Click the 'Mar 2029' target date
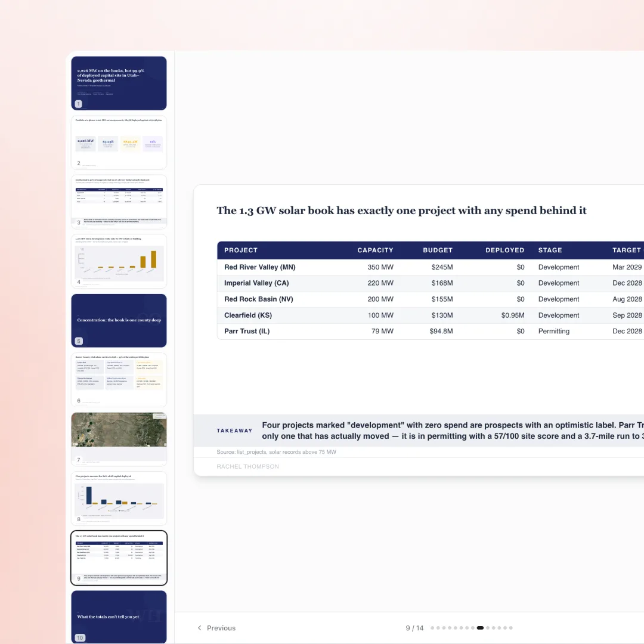 point(627,267)
